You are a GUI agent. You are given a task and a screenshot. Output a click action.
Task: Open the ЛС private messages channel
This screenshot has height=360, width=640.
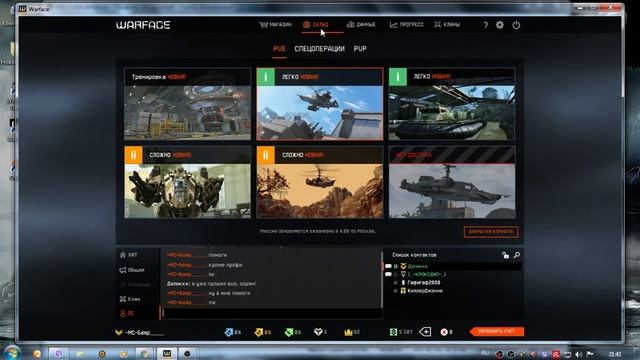127,313
